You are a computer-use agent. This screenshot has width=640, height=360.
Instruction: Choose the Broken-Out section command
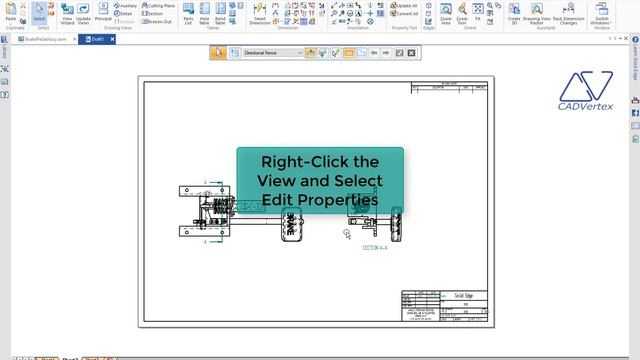(x=157, y=21)
